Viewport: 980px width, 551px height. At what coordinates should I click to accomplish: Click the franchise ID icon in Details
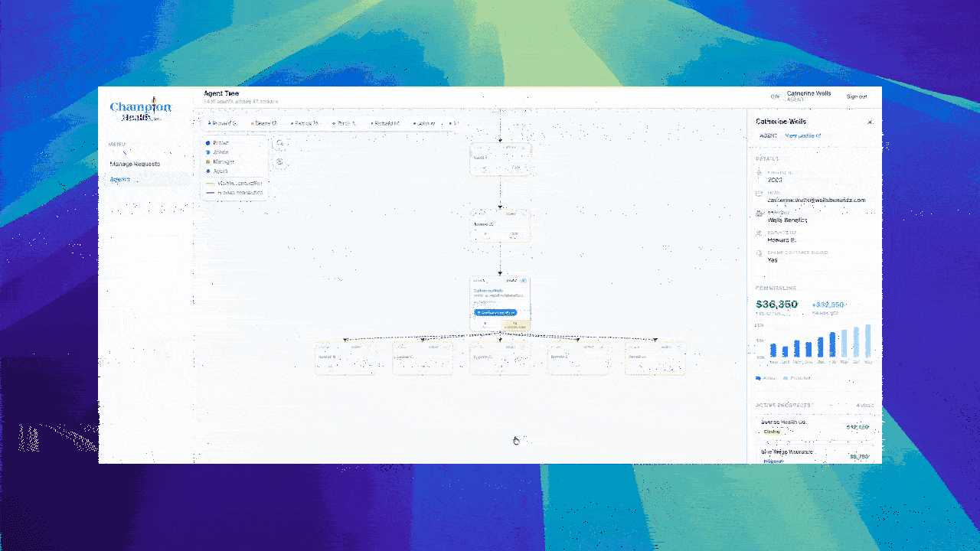[x=759, y=172]
